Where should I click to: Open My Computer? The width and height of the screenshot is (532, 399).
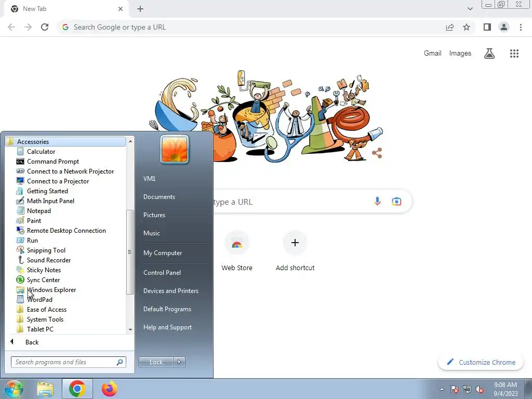[x=163, y=253]
